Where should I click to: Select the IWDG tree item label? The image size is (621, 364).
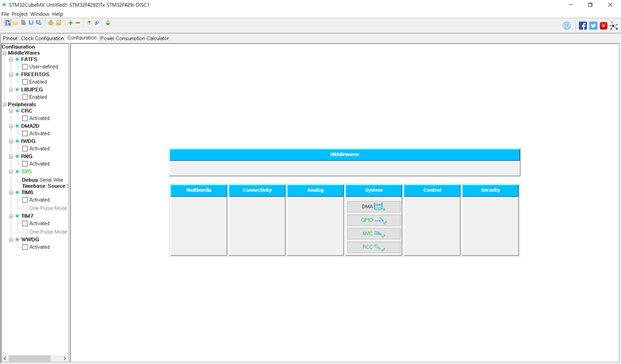[28, 141]
